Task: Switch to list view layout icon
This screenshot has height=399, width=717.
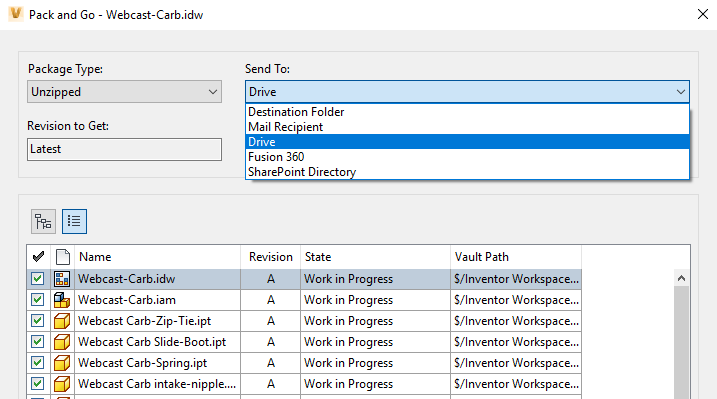Action: (74, 222)
